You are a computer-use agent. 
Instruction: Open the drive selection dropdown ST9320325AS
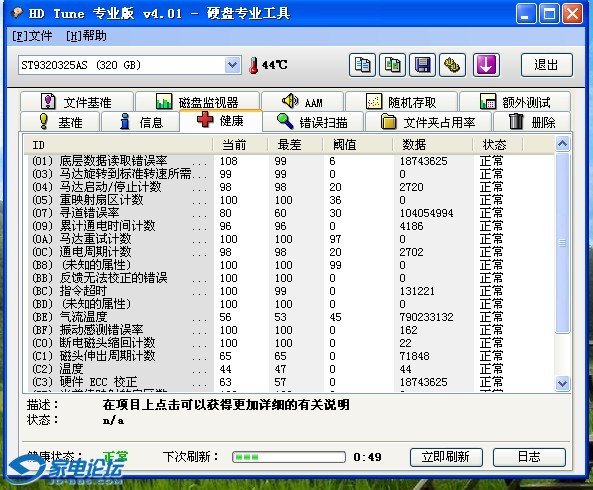[x=129, y=65]
